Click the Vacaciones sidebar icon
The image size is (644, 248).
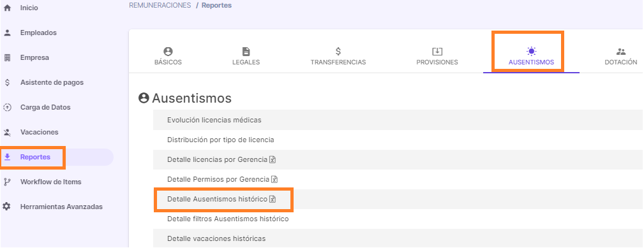click(6, 133)
